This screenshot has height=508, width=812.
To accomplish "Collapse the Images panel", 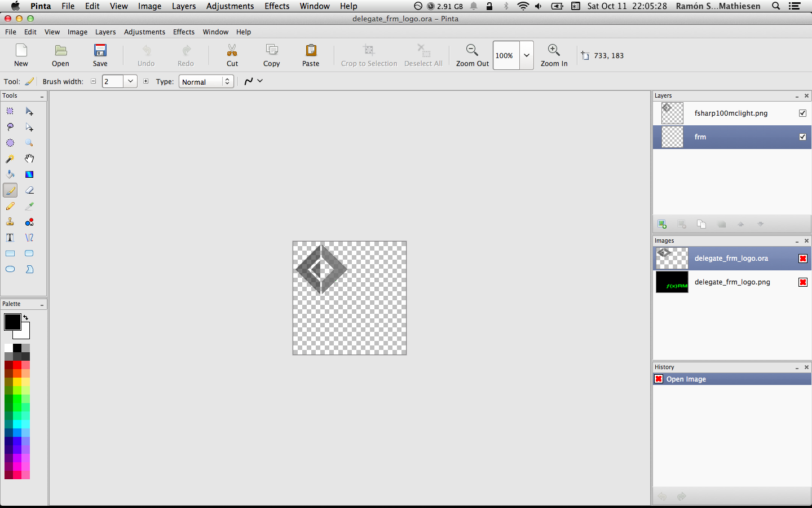I will 797,242.
